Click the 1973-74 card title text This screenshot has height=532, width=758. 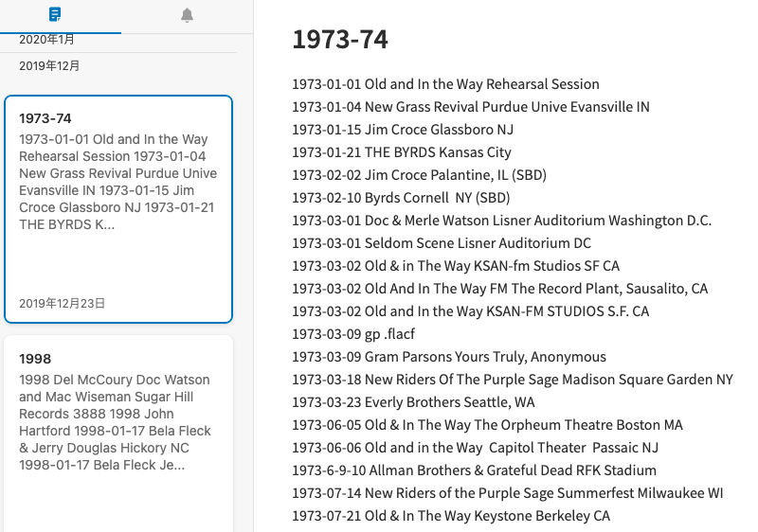click(45, 118)
